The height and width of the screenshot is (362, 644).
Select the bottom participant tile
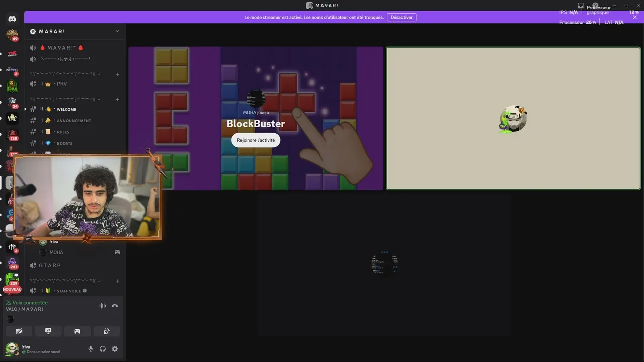(384, 264)
